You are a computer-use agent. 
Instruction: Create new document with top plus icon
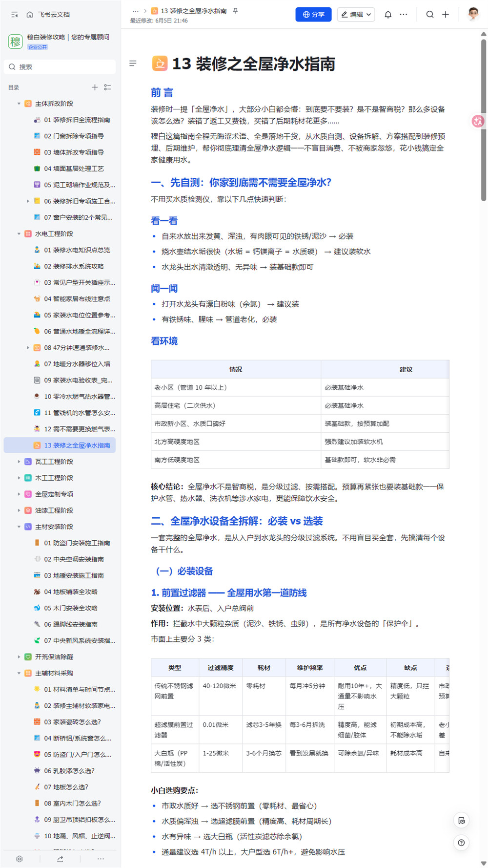pos(446,15)
